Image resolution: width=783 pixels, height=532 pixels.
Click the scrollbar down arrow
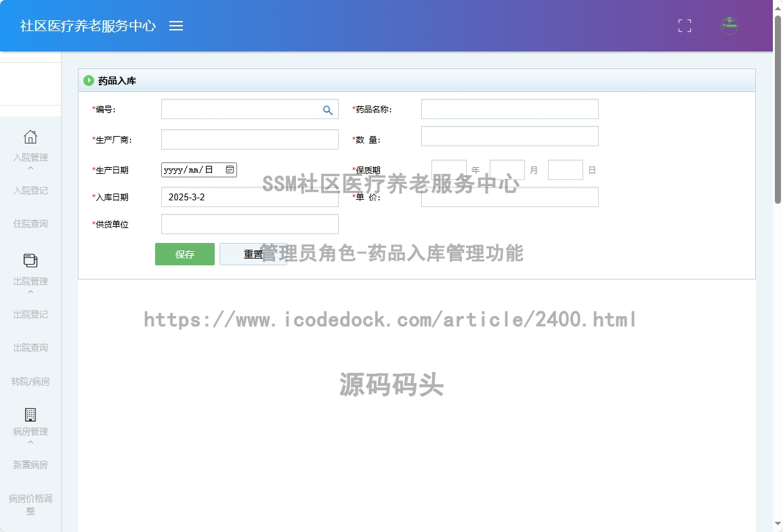point(778,524)
